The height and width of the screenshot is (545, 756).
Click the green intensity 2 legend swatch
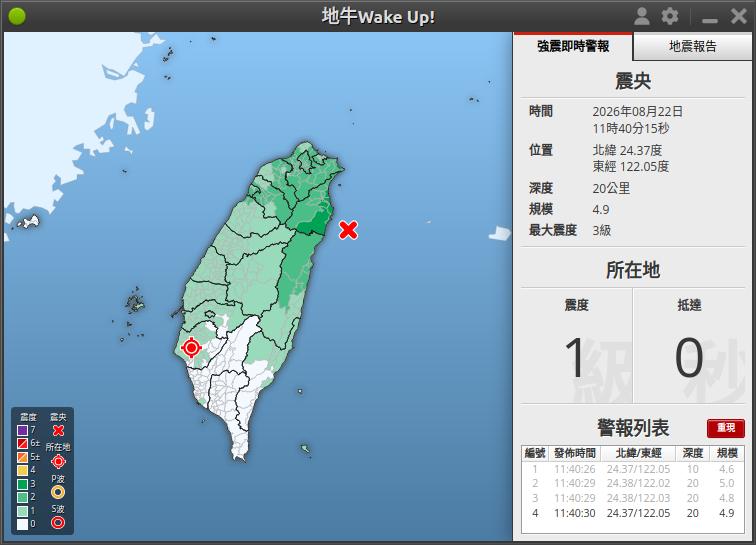point(23,497)
